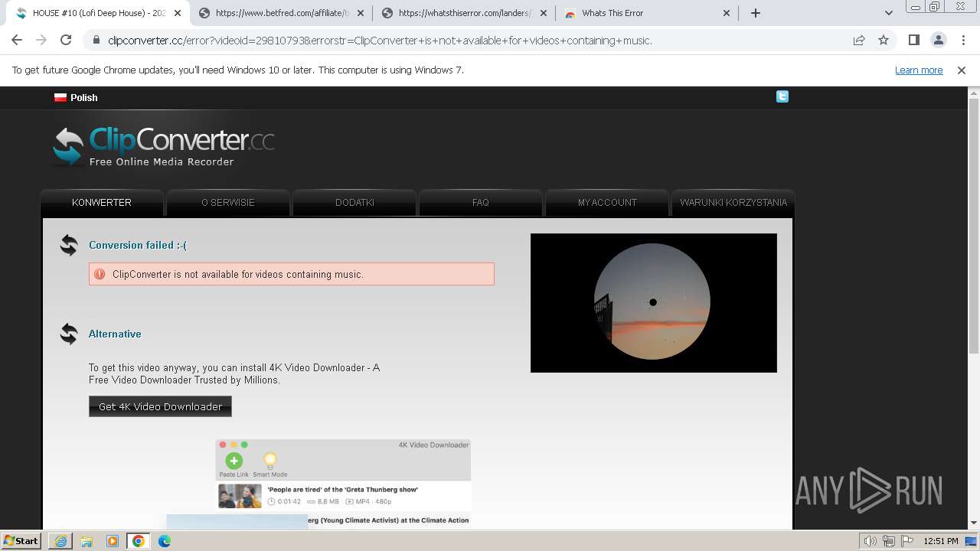Reload the page with the refresh icon

(66, 40)
